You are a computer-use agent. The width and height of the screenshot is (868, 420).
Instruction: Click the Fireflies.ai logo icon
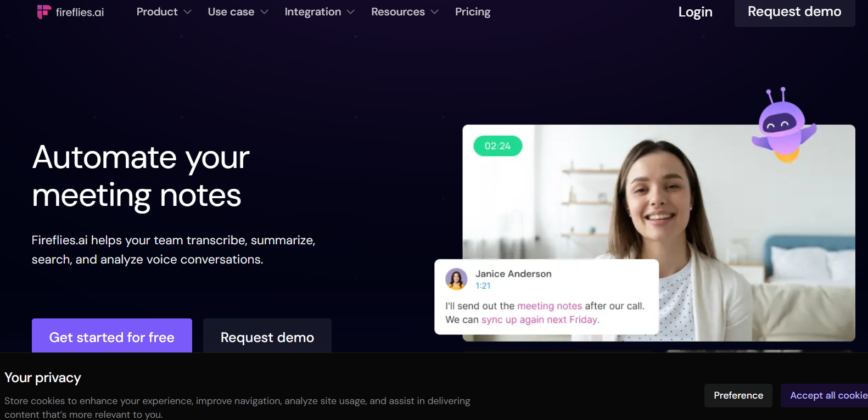(x=44, y=12)
